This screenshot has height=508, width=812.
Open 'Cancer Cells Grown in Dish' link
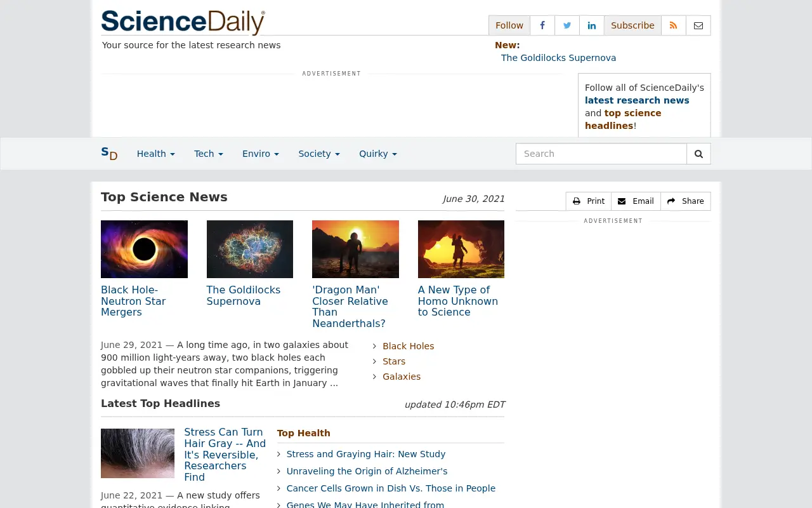pos(391,488)
